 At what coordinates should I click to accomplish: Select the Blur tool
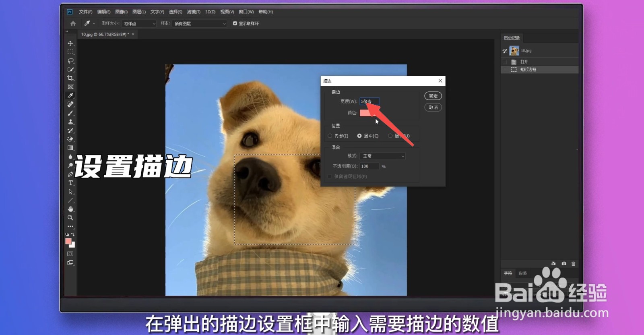pos(70,157)
